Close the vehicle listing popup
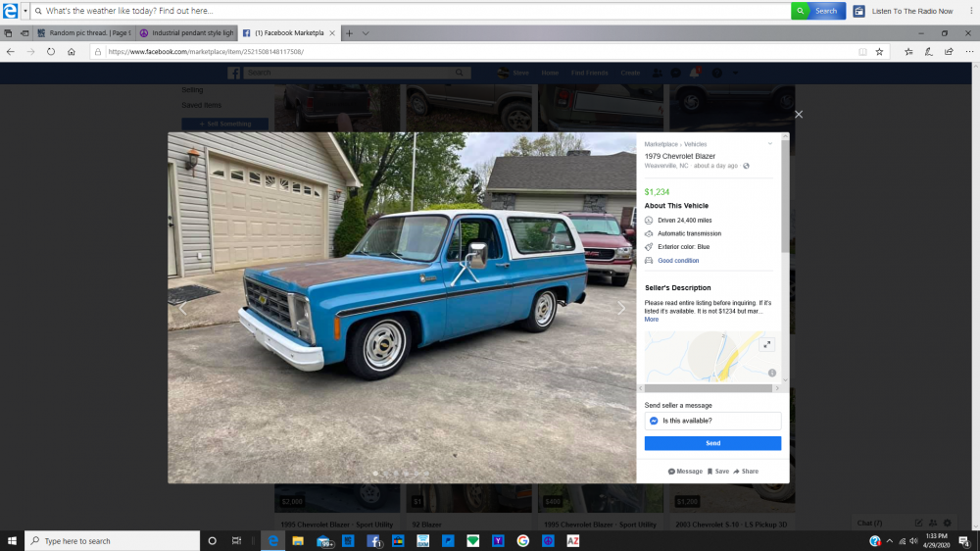 tap(799, 115)
